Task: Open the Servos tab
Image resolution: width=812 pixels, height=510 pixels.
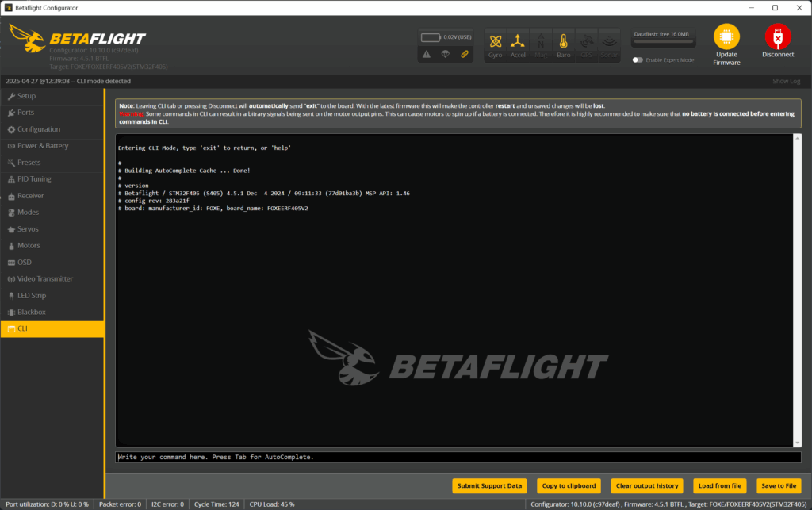Action: pyautogui.click(x=52, y=229)
